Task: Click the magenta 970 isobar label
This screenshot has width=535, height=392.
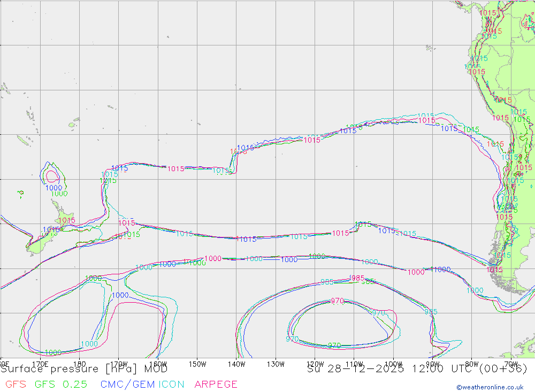Action: 337,301
